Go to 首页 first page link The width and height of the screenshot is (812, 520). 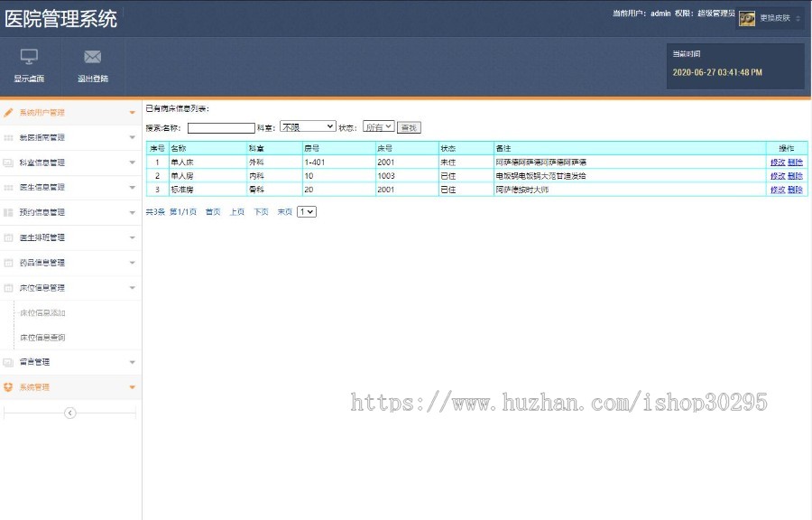pos(213,212)
